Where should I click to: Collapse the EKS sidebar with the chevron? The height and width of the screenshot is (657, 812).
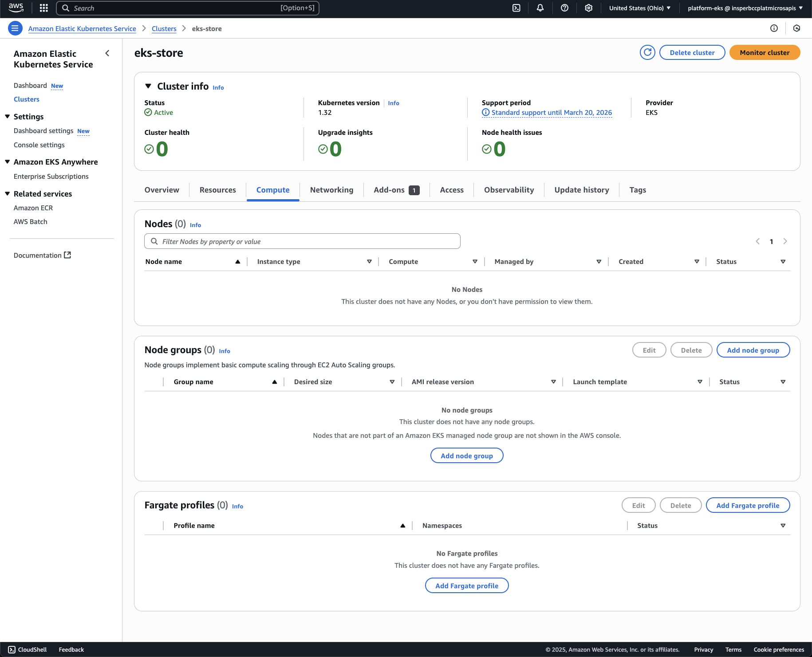coord(107,53)
